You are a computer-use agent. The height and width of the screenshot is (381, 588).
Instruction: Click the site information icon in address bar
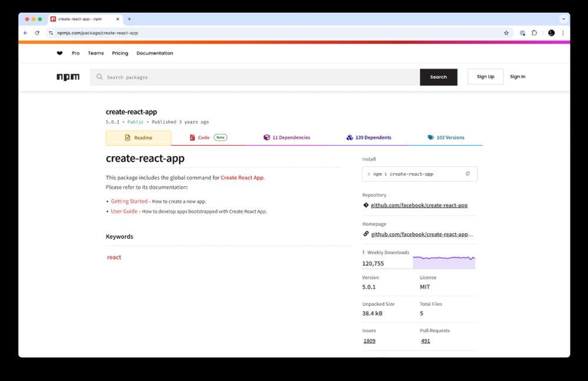51,33
